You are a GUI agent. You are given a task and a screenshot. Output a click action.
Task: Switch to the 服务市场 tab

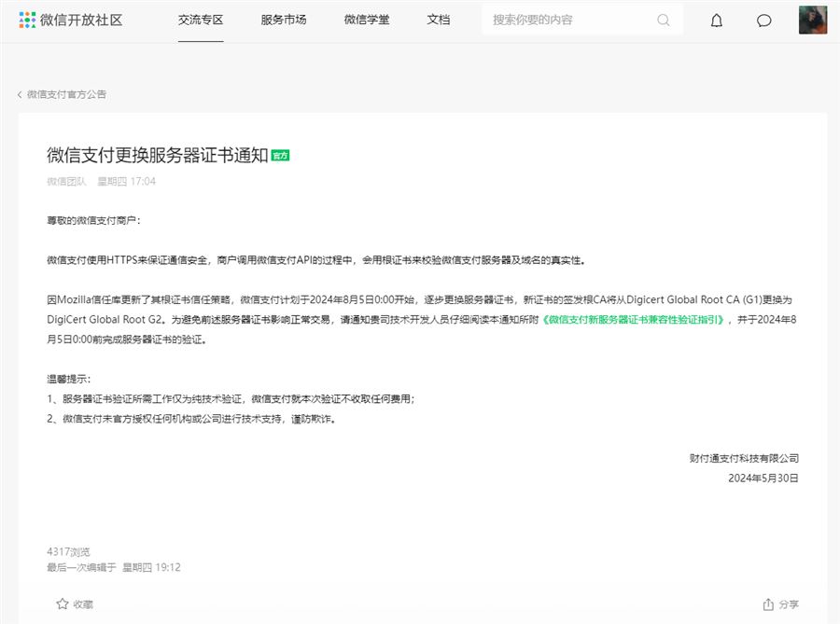(x=284, y=20)
